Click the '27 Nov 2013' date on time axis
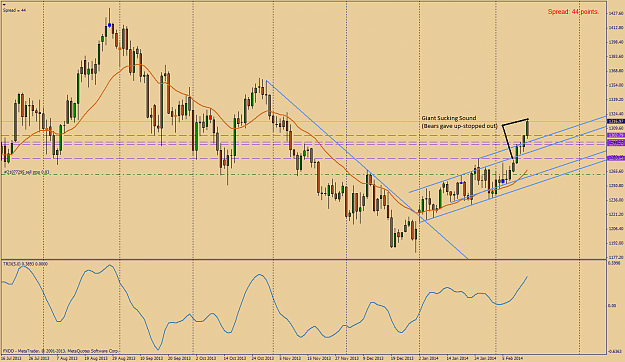 346,358
